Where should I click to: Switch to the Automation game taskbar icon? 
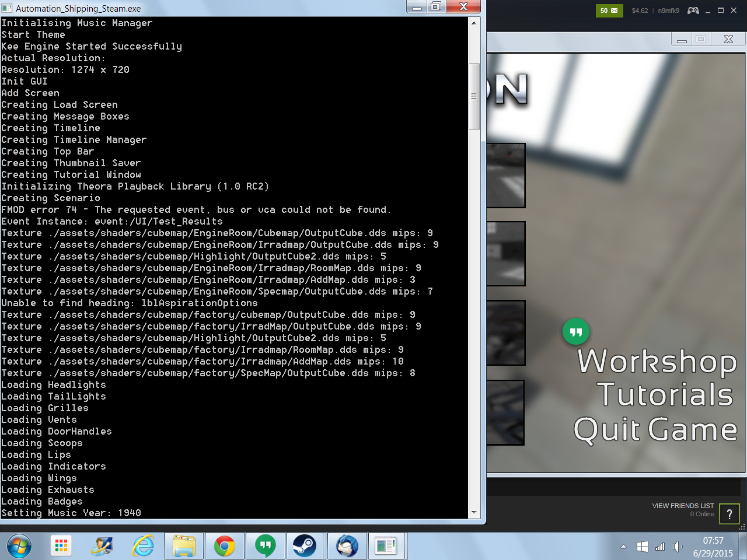[x=386, y=546]
